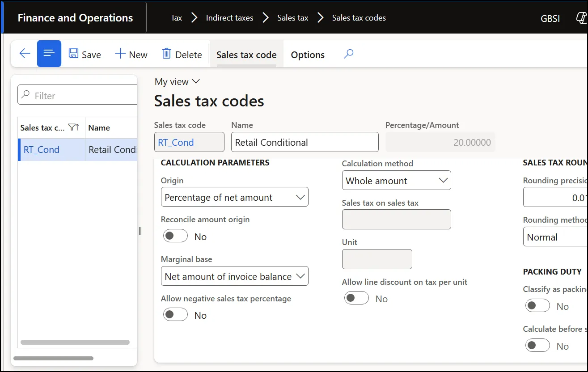Toggle Allow line discount on tax per unit
This screenshot has height=372, width=588.
click(x=356, y=298)
